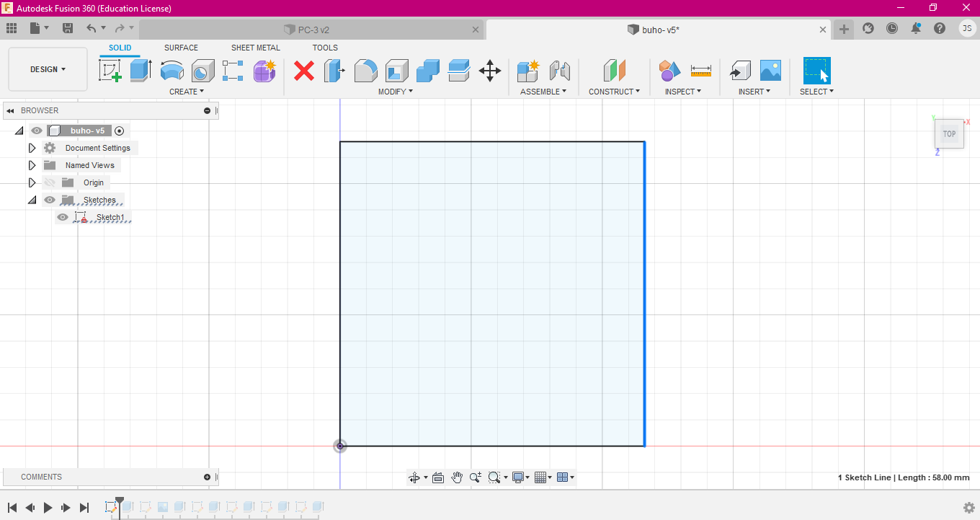Switch to the SURFACE tab
The height and width of the screenshot is (520, 980).
[x=181, y=48]
